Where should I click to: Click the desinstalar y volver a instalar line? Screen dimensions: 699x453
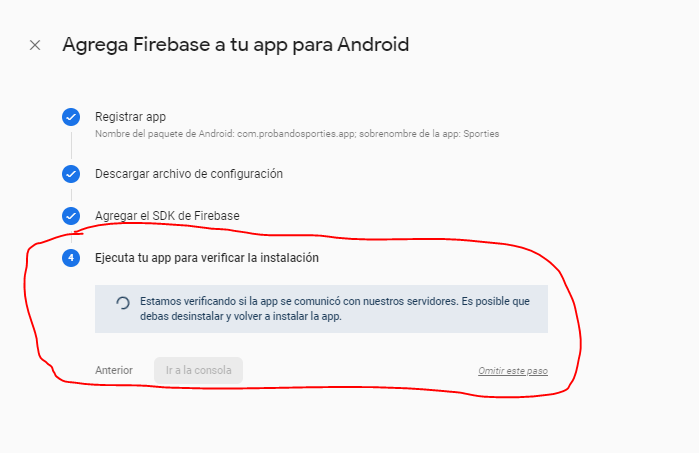[x=241, y=317]
